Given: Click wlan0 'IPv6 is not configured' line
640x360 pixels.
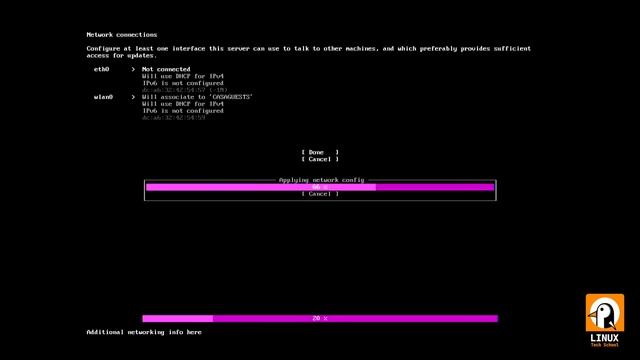Looking at the screenshot, I should pos(183,111).
